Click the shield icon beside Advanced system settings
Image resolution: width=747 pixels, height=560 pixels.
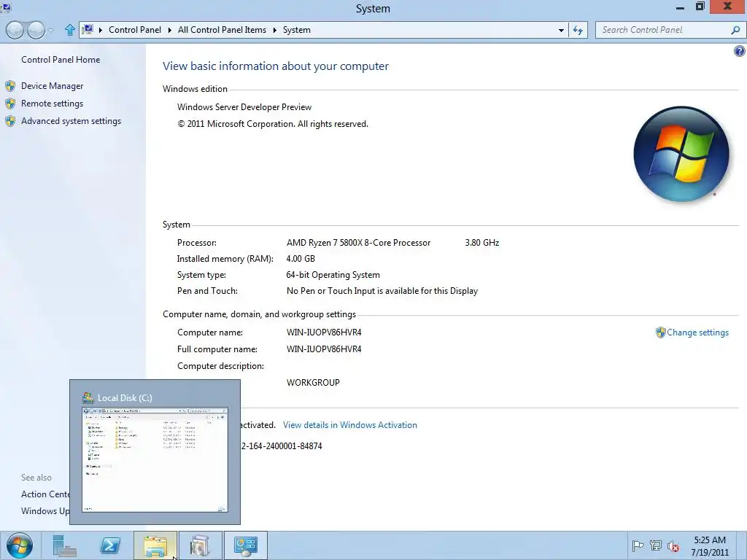click(10, 121)
